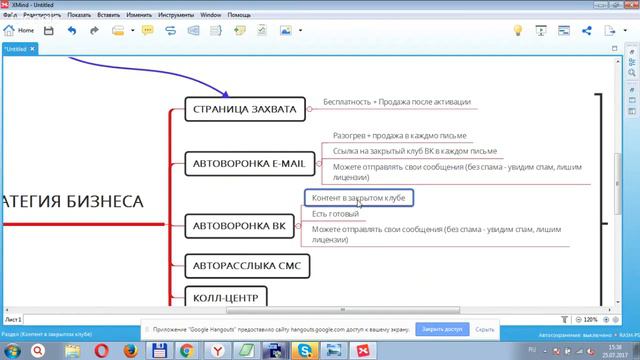Maximize the editor area square icon

(614, 49)
